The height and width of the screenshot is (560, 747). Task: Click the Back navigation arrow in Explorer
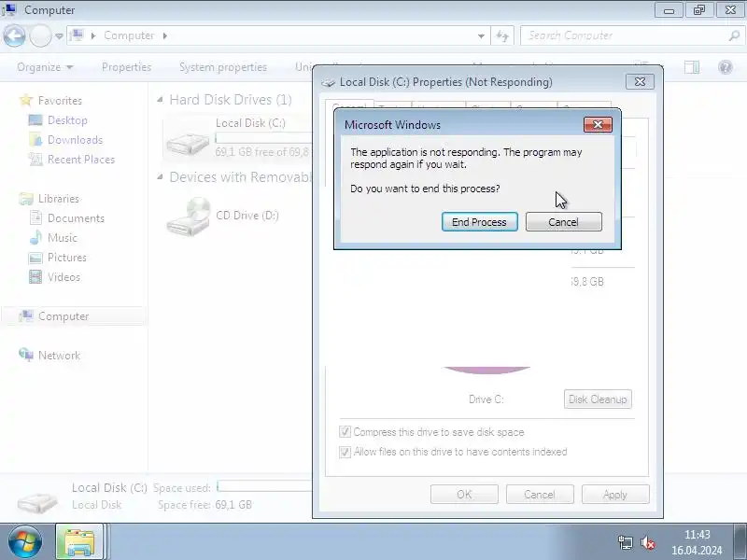(14, 35)
